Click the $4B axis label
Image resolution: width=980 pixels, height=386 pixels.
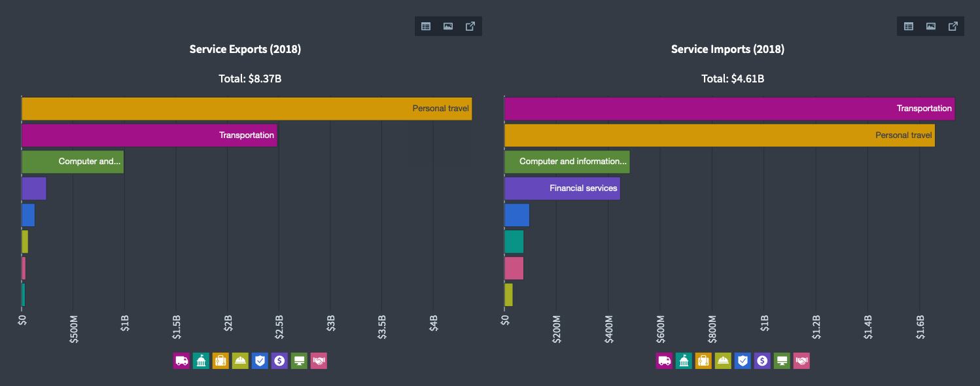[433, 324]
